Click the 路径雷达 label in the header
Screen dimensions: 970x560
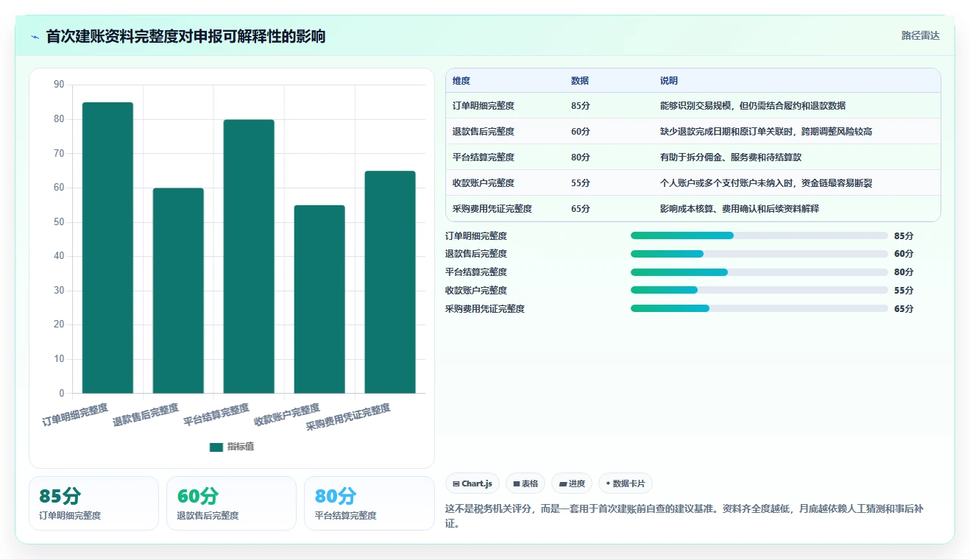click(x=920, y=35)
